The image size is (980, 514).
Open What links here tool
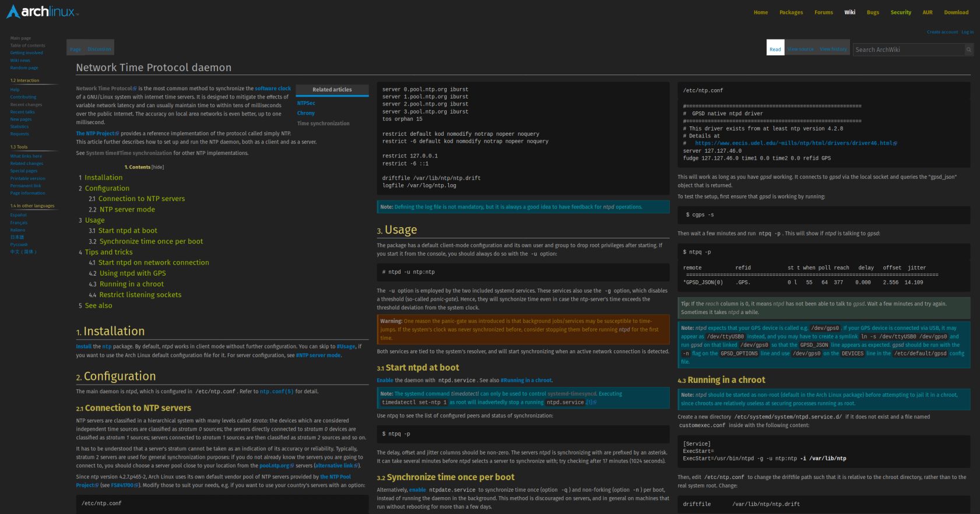click(x=26, y=156)
